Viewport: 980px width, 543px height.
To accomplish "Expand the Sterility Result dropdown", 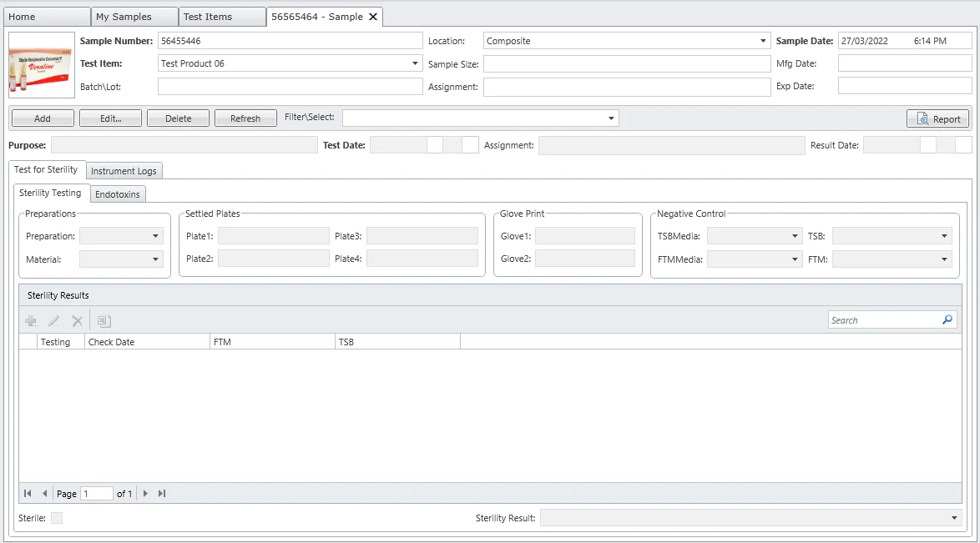I will [955, 518].
